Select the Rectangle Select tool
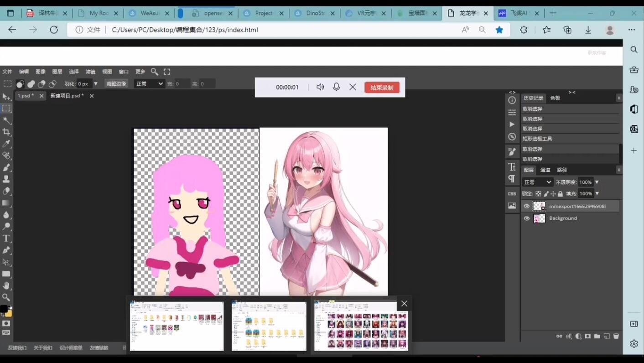644x363 pixels. pyautogui.click(x=6, y=109)
